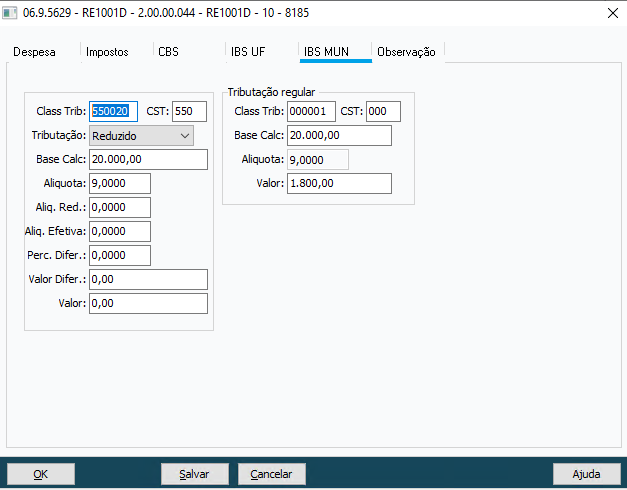
Task: Click the Tributação regular group title
Action: (x=271, y=92)
